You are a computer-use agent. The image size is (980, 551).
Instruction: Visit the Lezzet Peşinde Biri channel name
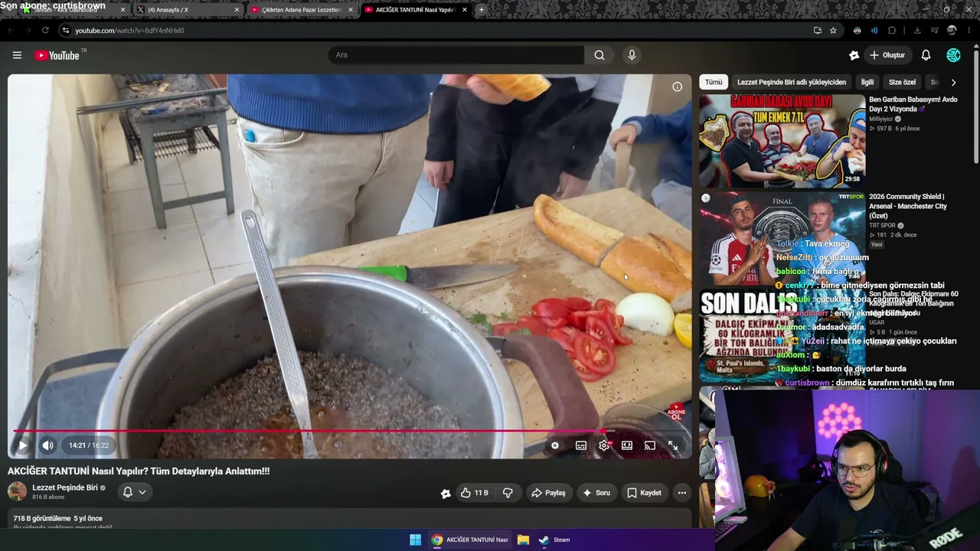click(65, 487)
